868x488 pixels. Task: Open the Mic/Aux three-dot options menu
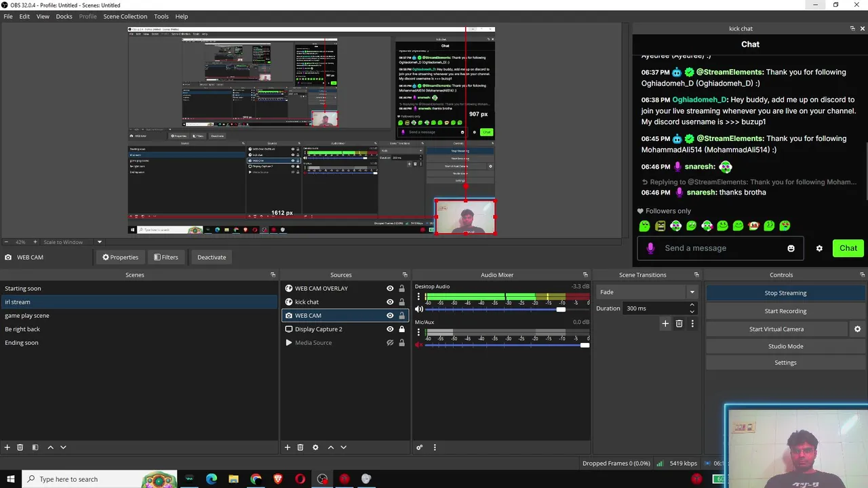tap(418, 333)
